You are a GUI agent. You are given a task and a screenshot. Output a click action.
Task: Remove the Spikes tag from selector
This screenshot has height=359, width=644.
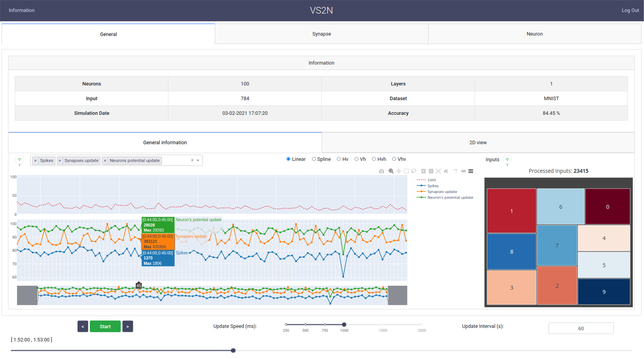point(35,161)
